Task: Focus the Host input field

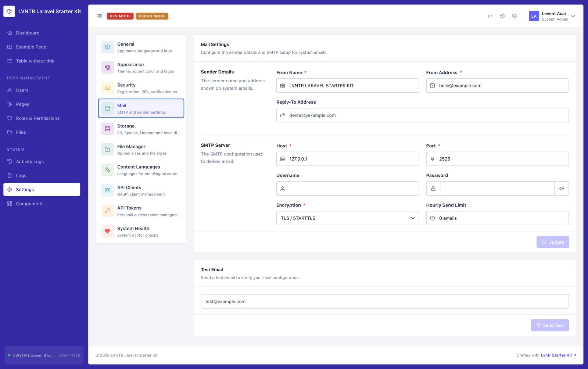Action: [348, 159]
